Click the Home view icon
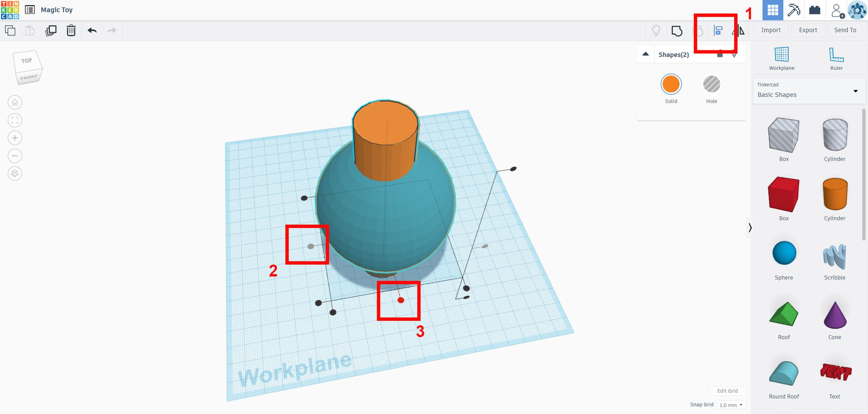The image size is (868, 414). (x=15, y=102)
